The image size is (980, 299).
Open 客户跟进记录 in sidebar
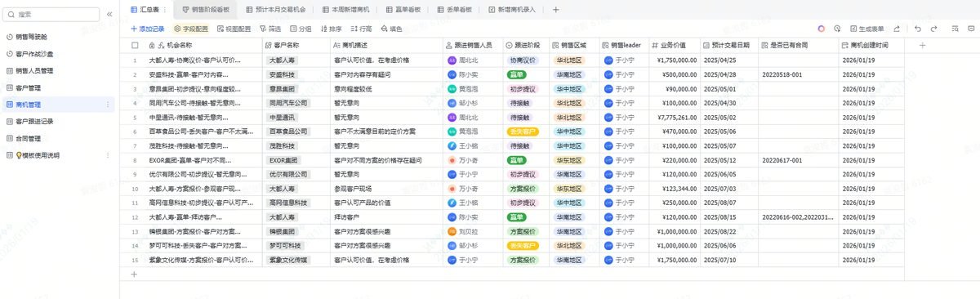[x=58, y=121]
